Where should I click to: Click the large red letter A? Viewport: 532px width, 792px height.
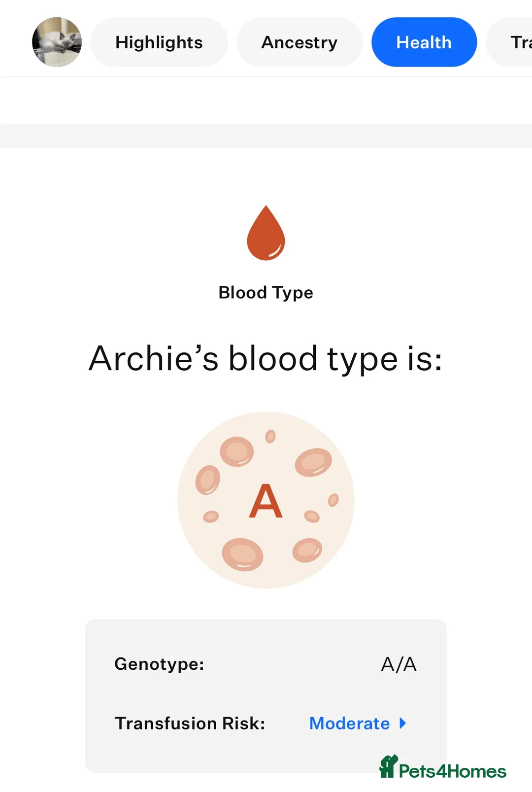[x=266, y=501]
